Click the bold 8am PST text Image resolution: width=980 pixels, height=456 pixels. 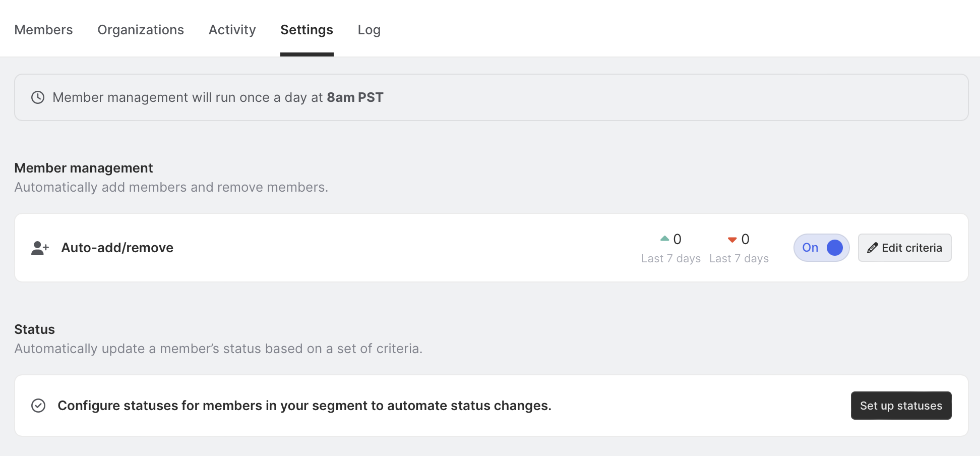[x=355, y=97]
